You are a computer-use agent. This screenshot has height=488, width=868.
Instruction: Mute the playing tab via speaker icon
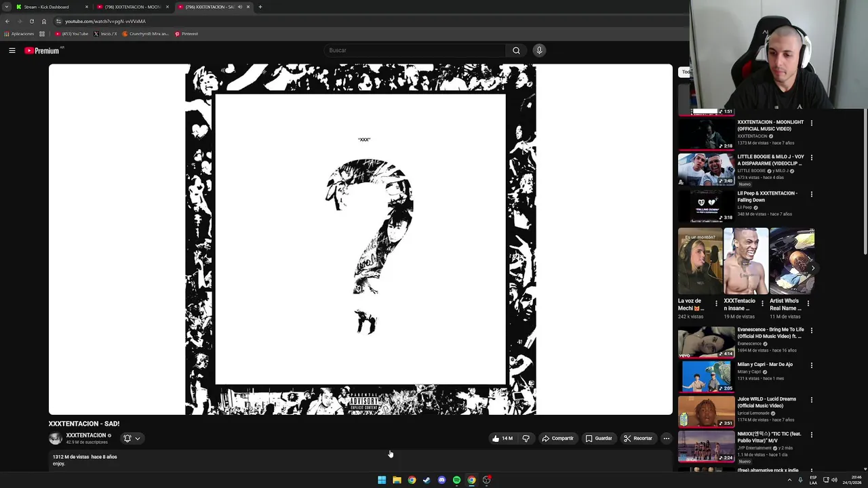[x=239, y=7]
